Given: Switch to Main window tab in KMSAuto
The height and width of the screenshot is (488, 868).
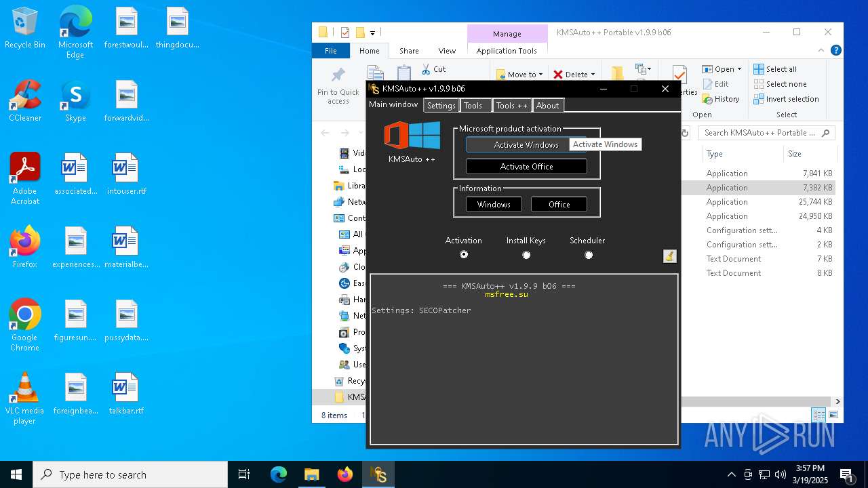Looking at the screenshot, I should coord(394,105).
